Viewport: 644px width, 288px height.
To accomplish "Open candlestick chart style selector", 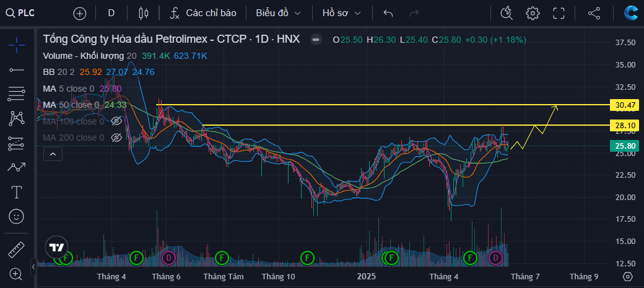I will (x=143, y=13).
